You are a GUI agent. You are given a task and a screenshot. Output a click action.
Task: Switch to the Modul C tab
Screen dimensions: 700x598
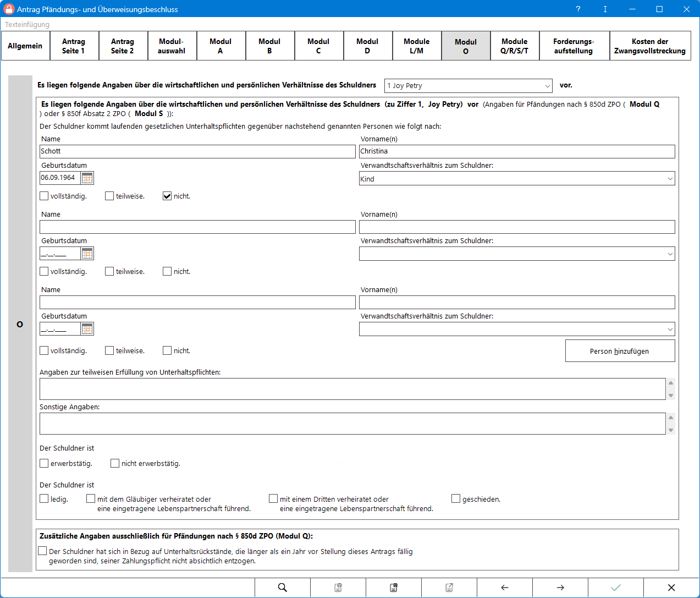(x=318, y=46)
